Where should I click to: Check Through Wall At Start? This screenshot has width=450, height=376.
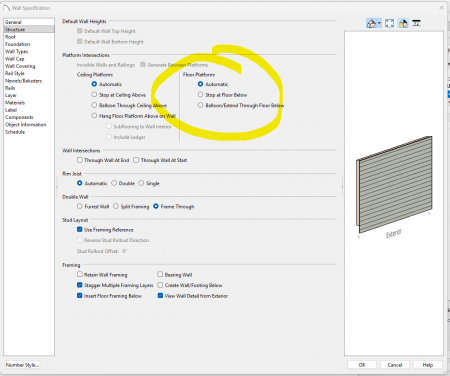pos(136,160)
